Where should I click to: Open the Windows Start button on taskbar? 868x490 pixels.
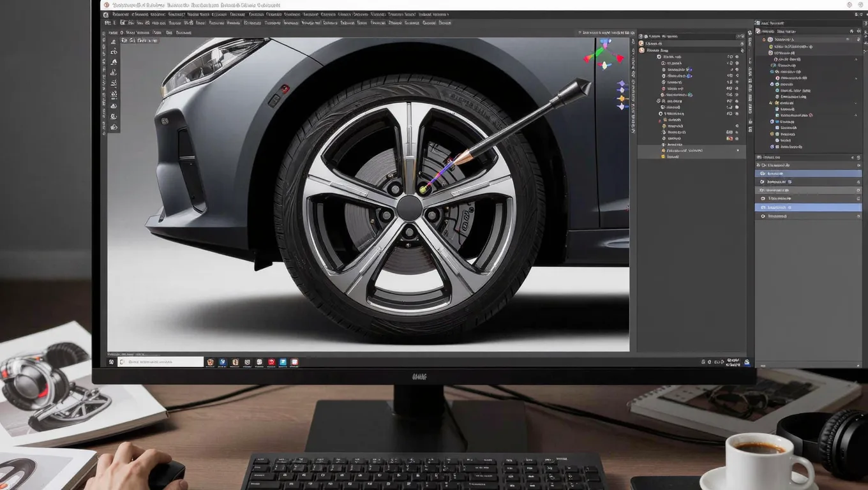[111, 362]
